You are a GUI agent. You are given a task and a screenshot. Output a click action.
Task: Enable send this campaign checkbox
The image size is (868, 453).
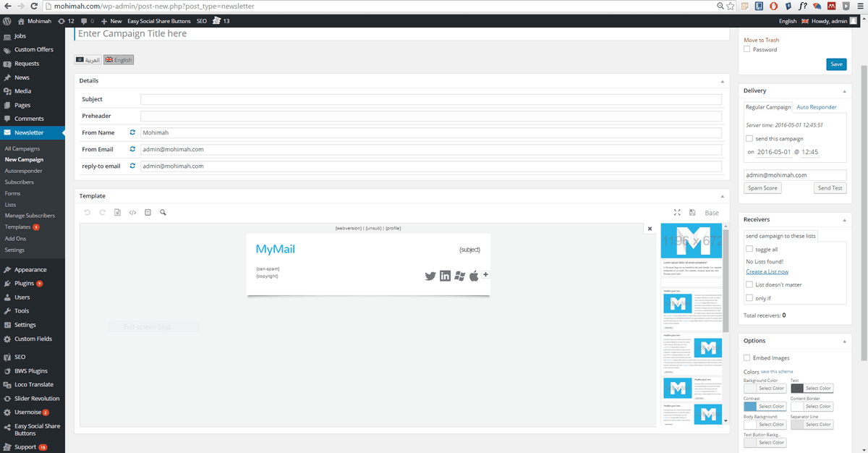tap(749, 138)
